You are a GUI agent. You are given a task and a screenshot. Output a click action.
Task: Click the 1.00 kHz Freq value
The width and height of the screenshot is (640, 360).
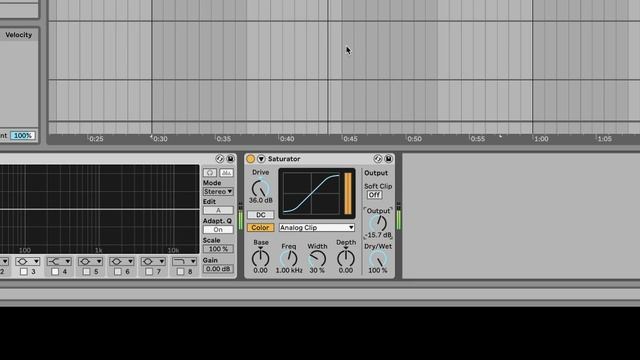tap(289, 270)
